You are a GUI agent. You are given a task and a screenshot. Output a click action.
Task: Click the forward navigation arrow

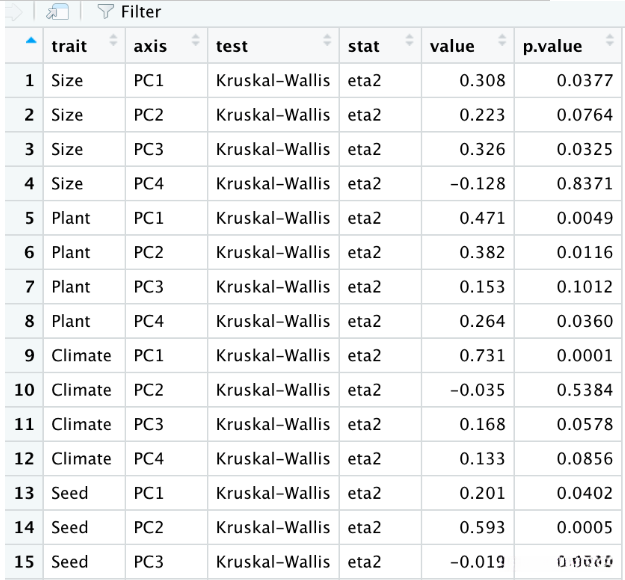(x=12, y=12)
